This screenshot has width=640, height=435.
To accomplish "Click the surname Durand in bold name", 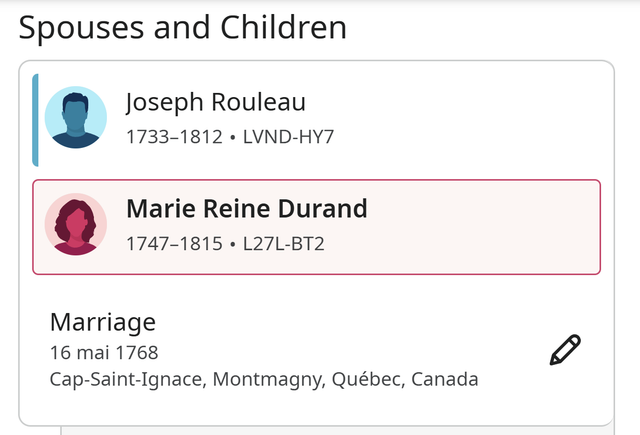I will click(323, 209).
